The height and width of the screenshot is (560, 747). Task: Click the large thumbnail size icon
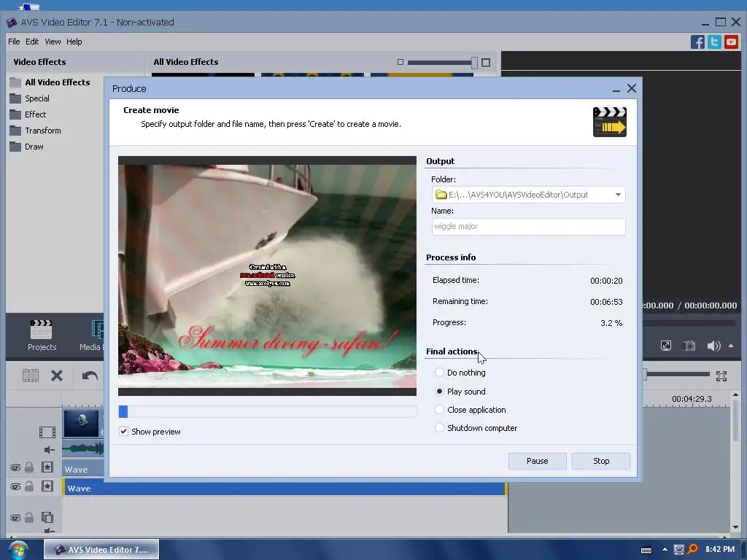pyautogui.click(x=485, y=63)
